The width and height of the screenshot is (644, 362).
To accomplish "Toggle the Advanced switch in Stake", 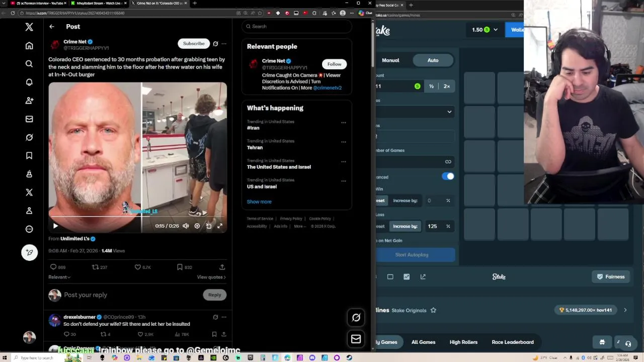I will coord(448,176).
